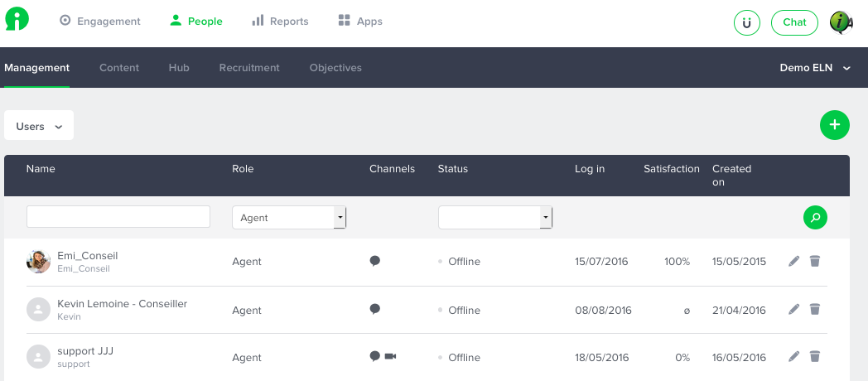Click the green add user plus button
This screenshot has width=868, height=381.
click(x=834, y=125)
